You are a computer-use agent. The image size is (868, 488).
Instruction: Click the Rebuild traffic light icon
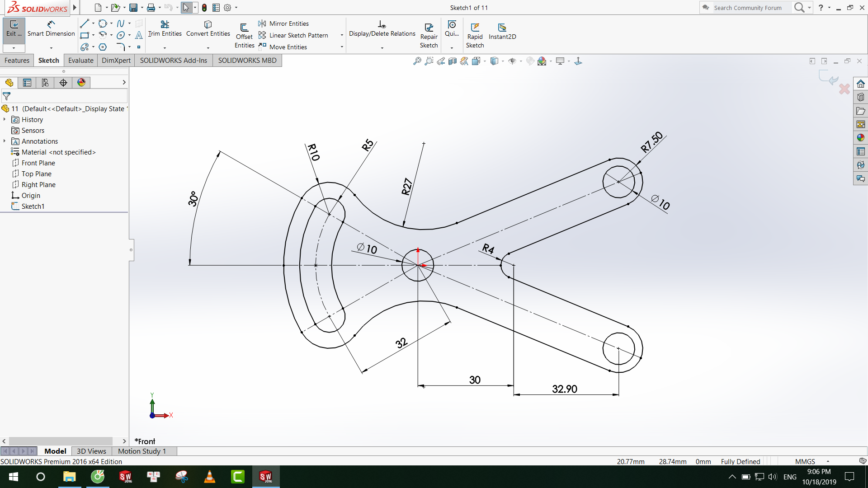(204, 8)
